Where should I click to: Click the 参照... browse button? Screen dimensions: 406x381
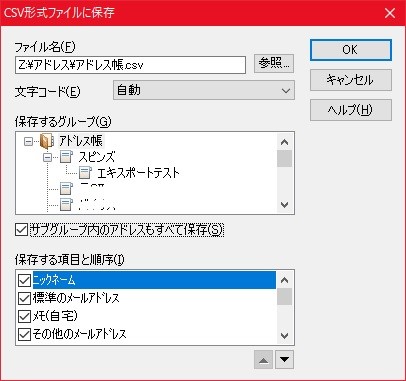274,63
